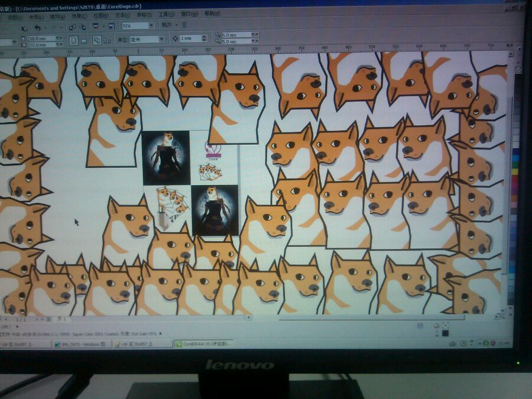The height and width of the screenshot is (399, 532).
Task: Select the small doge group with sword
Action: 171,207
